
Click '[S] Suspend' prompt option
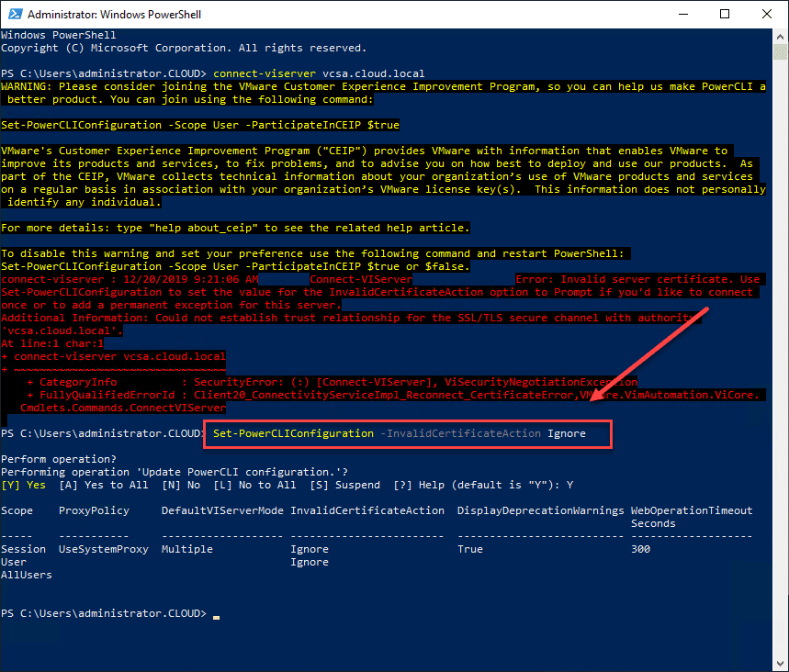345,485
